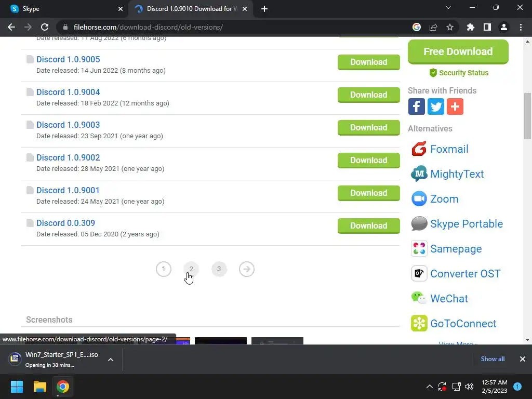Click the green Free Download button
The width and height of the screenshot is (532, 399).
point(458,51)
